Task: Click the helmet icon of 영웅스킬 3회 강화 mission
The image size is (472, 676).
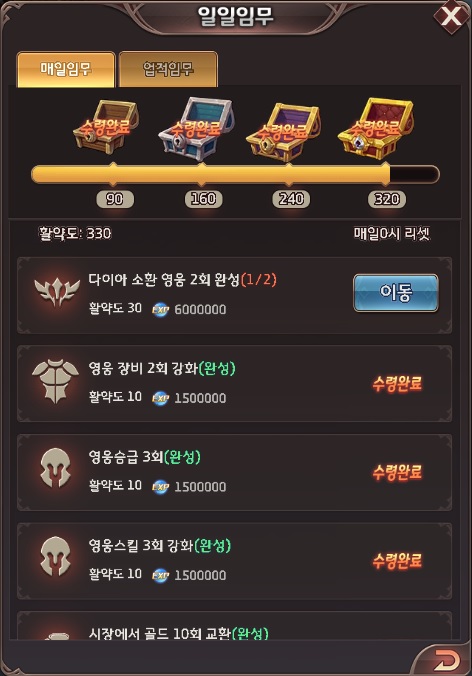Action: point(55,556)
